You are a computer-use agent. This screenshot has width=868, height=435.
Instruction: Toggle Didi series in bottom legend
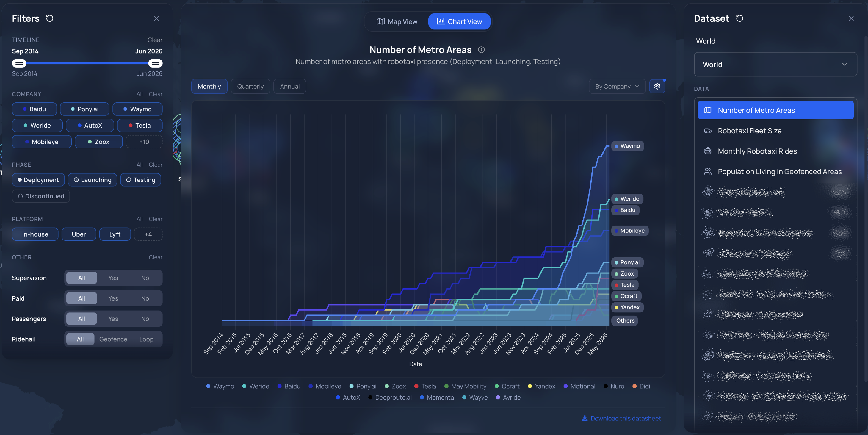click(x=641, y=386)
